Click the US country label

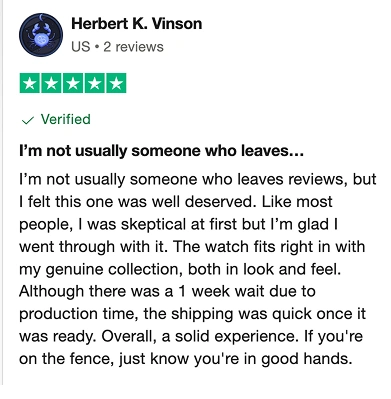pos(81,47)
